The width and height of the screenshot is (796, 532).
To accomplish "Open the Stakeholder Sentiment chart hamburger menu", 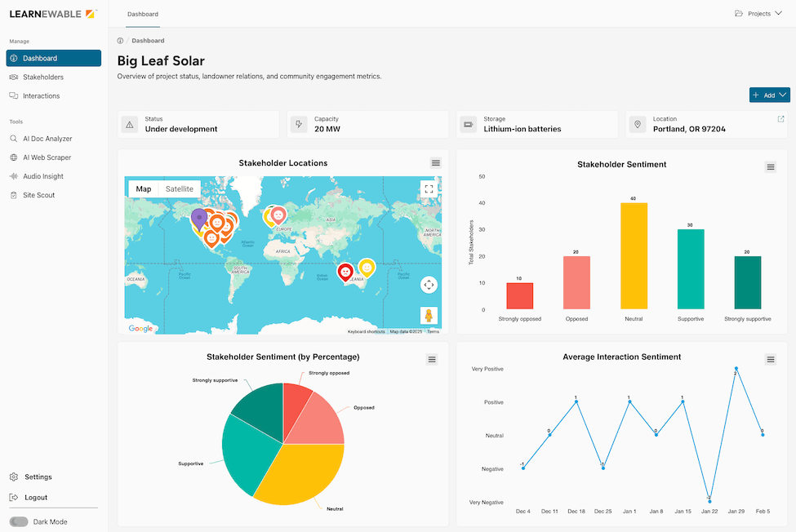I will point(770,166).
